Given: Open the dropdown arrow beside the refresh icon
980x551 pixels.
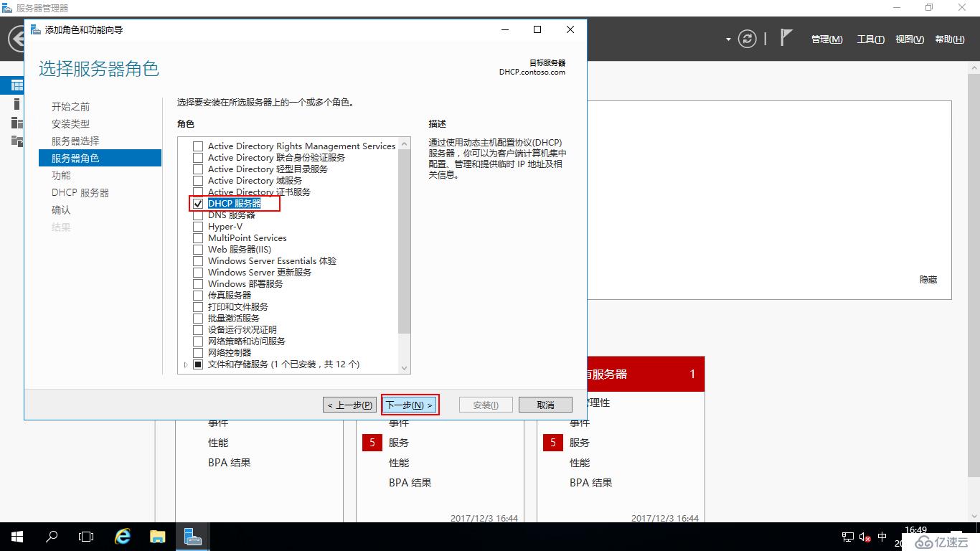Looking at the screenshot, I should pos(728,39).
